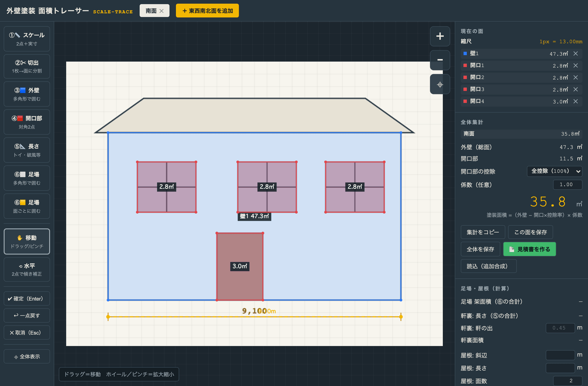Click 読込（追加合成） button

point(489,266)
